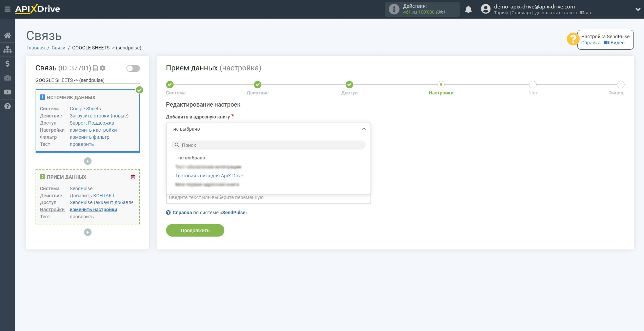This screenshot has height=331, width=644.
Task: Click the connection document icon
Action: (96, 68)
